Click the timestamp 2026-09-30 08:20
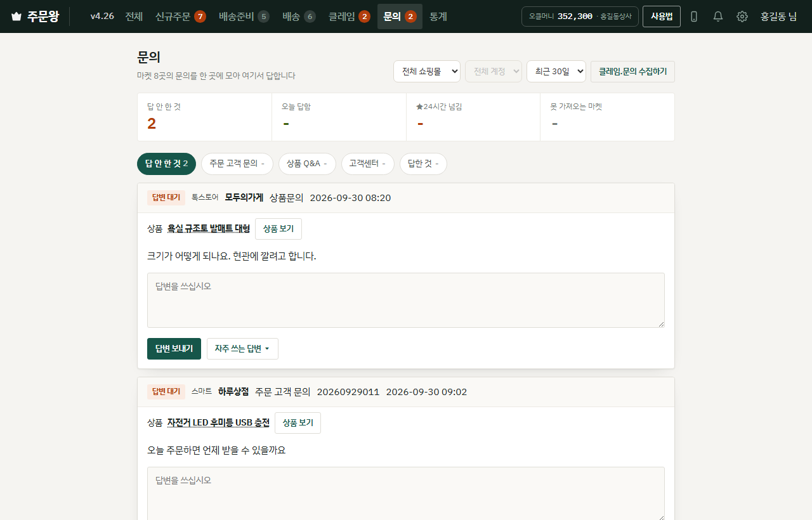812x520 pixels. coord(350,198)
